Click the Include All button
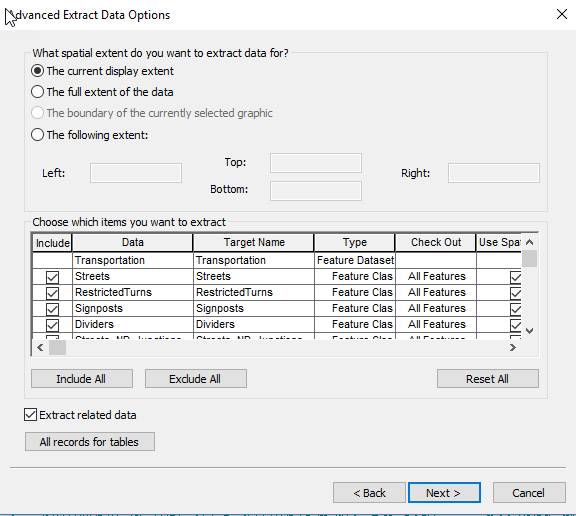The width and height of the screenshot is (576, 516). [x=82, y=379]
